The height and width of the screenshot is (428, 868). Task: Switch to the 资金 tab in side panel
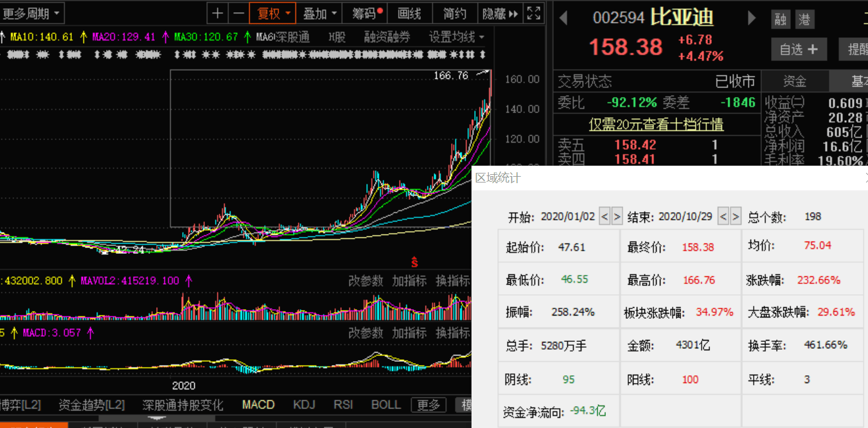[x=795, y=81]
